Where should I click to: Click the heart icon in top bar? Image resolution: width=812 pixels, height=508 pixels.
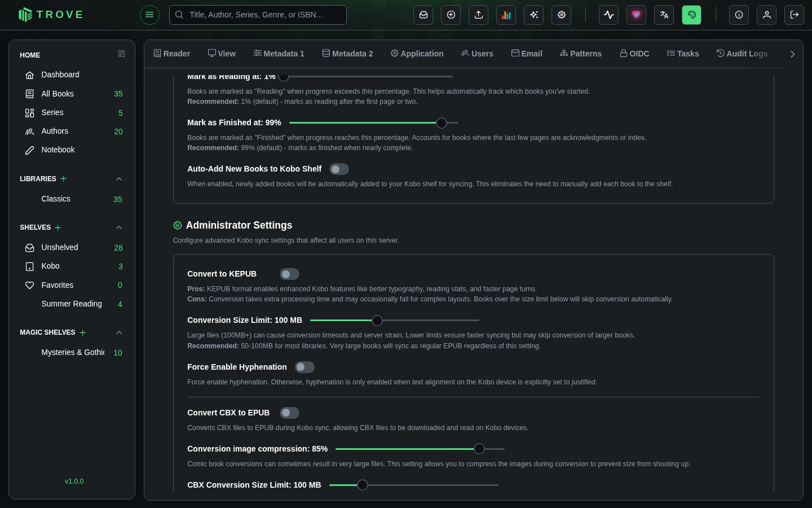[637, 15]
